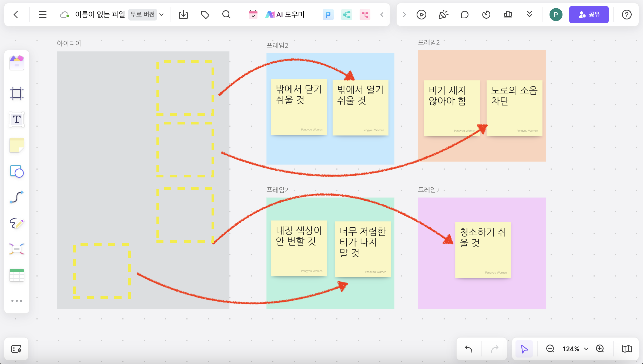The height and width of the screenshot is (364, 643).
Task: Click the pink diagram plugin icon
Action: (365, 15)
